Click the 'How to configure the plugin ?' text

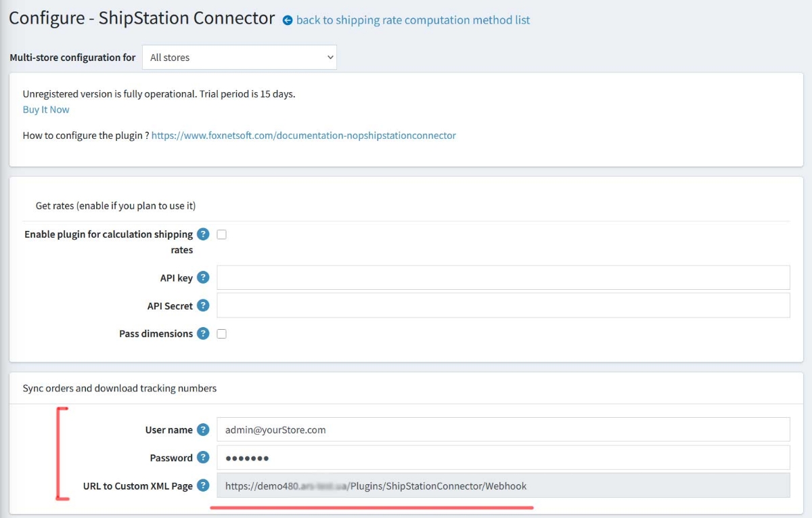tap(86, 135)
